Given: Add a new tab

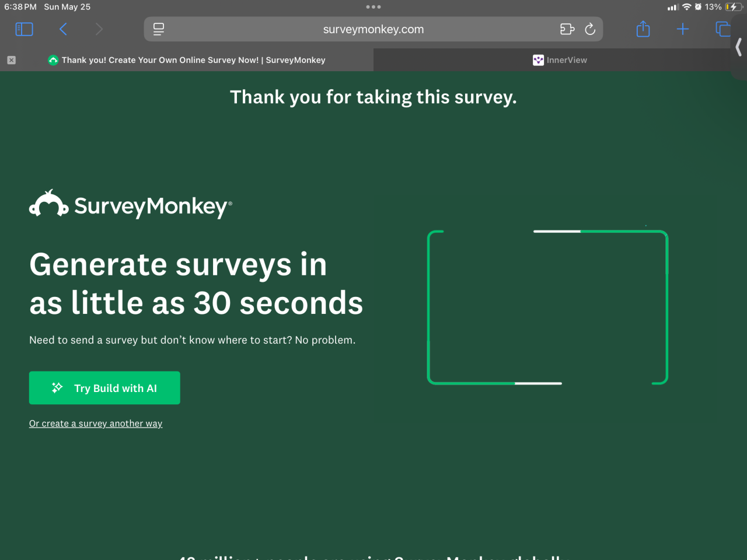Looking at the screenshot, I should 683,29.
